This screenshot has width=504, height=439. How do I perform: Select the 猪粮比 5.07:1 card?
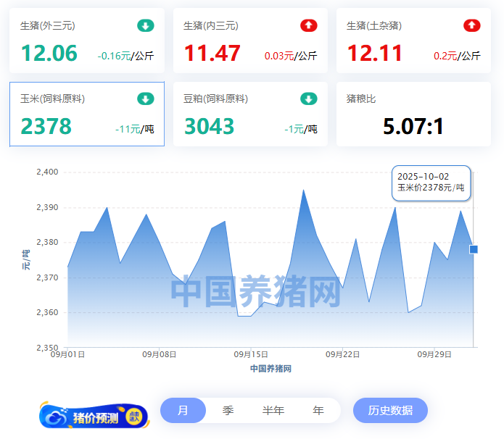click(x=413, y=114)
